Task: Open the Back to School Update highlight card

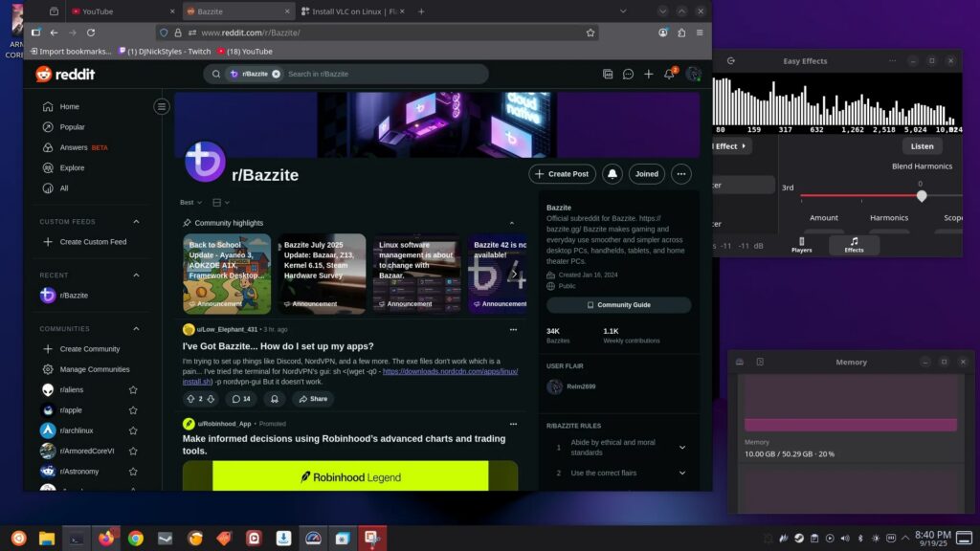Action: [x=227, y=274]
